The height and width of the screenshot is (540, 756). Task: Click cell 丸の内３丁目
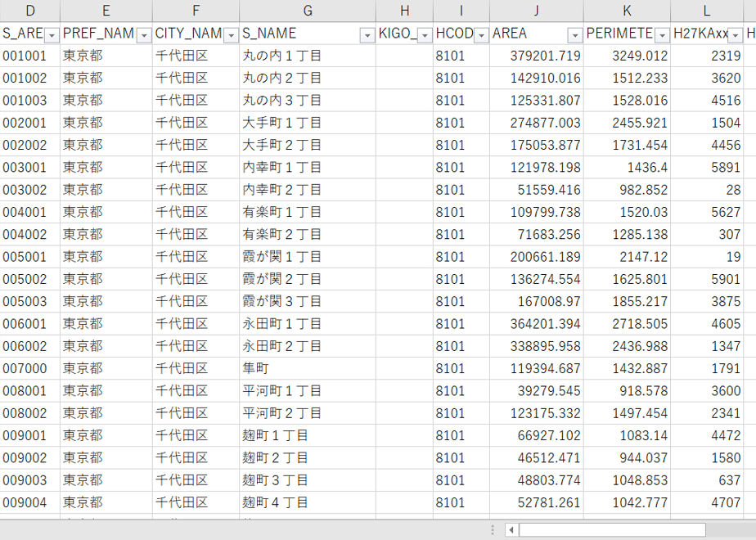pos(308,101)
